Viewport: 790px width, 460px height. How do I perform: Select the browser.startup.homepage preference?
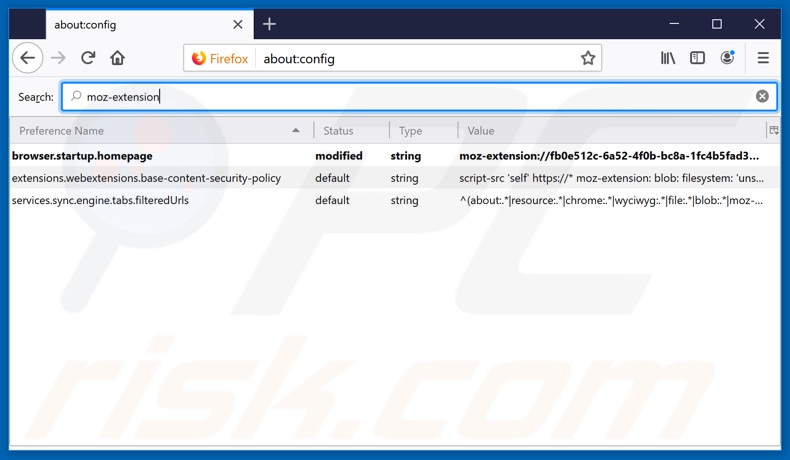pyautogui.click(x=394, y=156)
